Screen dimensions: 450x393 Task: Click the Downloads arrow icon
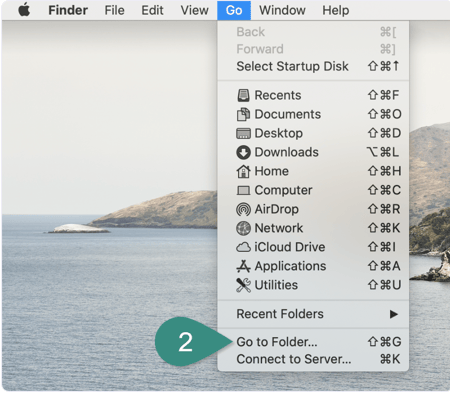243,152
